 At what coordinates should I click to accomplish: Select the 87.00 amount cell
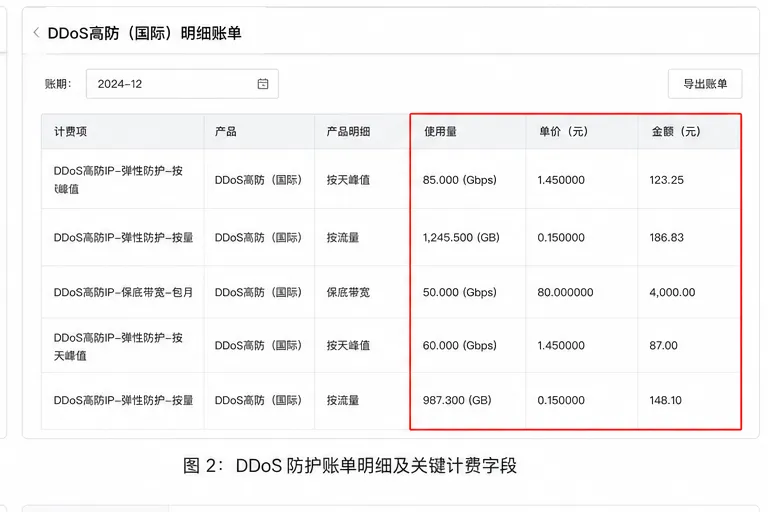(x=663, y=345)
